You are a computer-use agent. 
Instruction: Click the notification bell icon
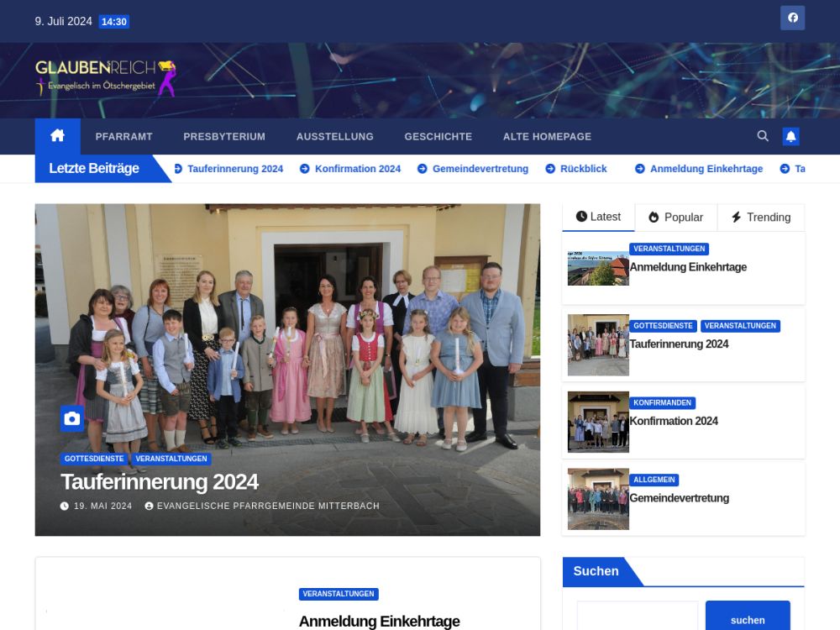(790, 136)
